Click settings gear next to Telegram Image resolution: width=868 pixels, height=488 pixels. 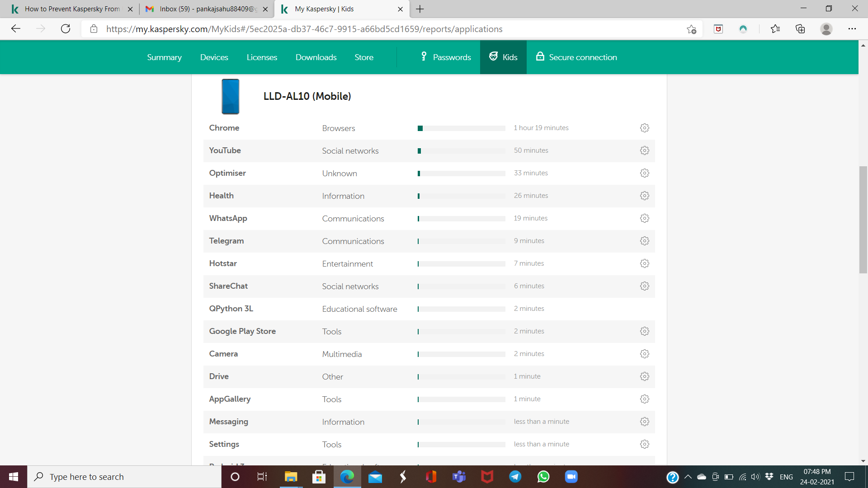(645, 241)
